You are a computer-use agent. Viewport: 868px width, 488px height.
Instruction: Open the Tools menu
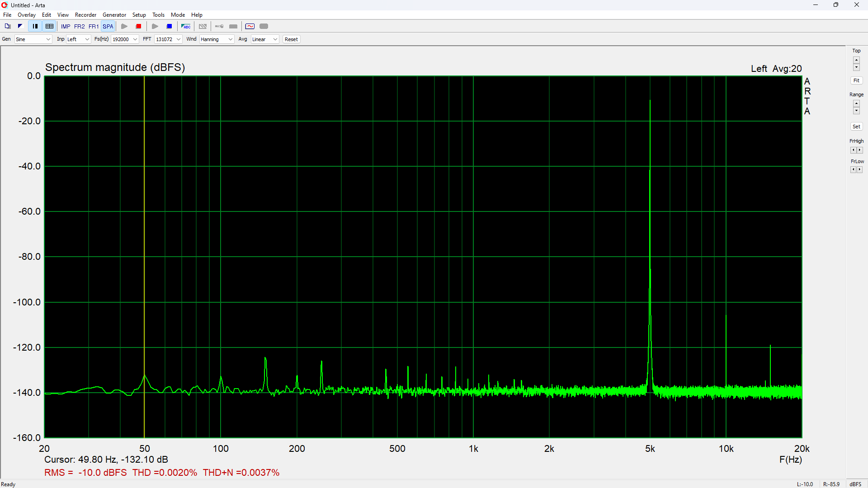click(159, 15)
